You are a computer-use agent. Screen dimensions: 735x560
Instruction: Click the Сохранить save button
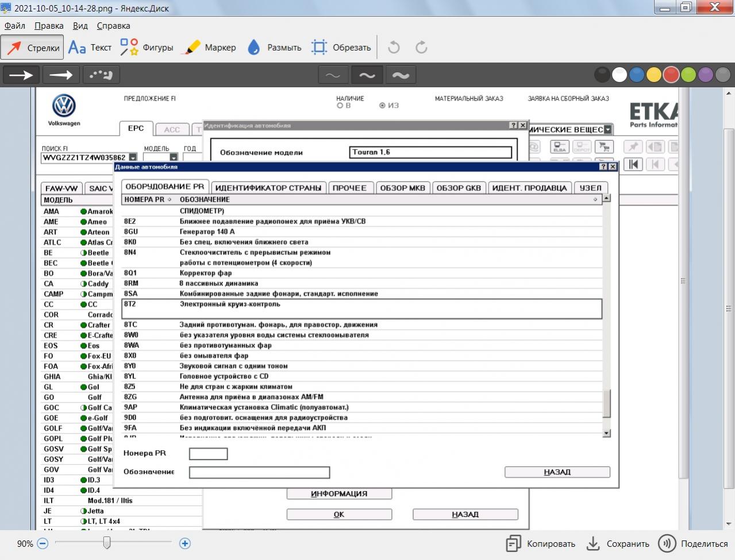[x=617, y=543]
